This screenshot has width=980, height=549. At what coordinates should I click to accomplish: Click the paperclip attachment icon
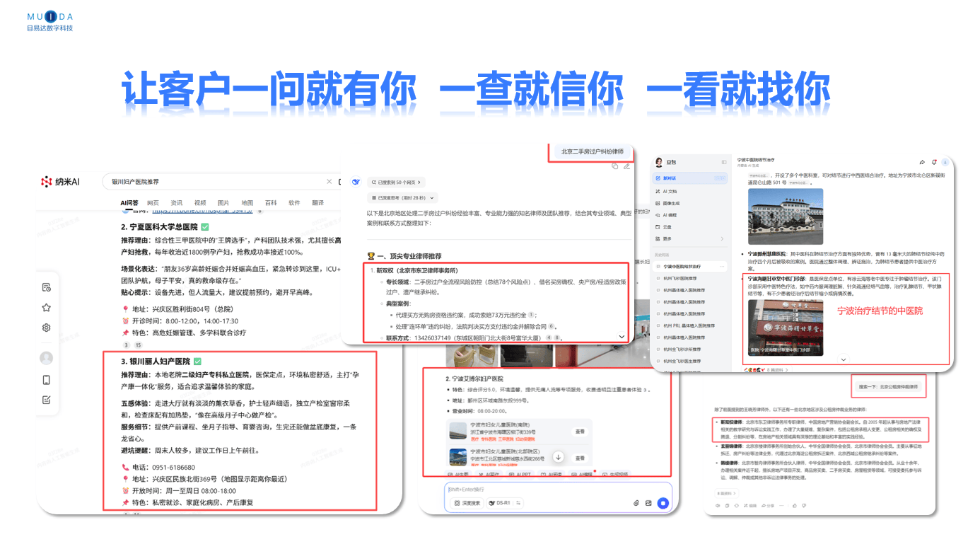pos(636,503)
